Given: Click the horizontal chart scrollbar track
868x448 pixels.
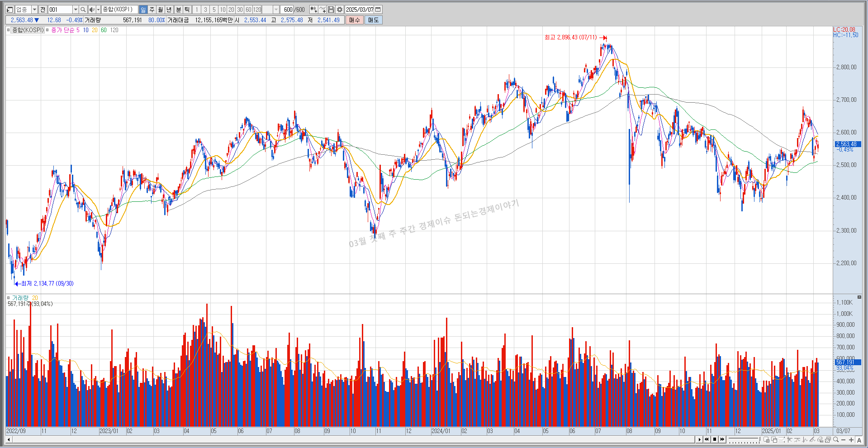Looking at the screenshot, I should point(353,439).
